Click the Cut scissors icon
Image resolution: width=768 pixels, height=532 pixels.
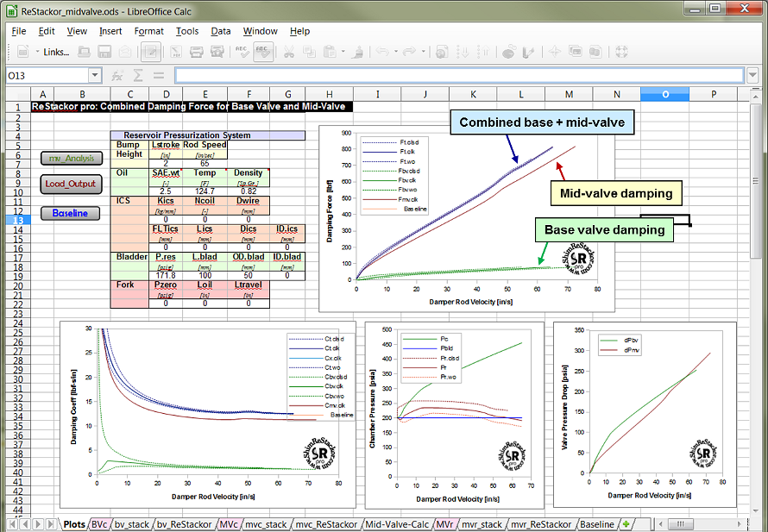pyautogui.click(x=288, y=52)
